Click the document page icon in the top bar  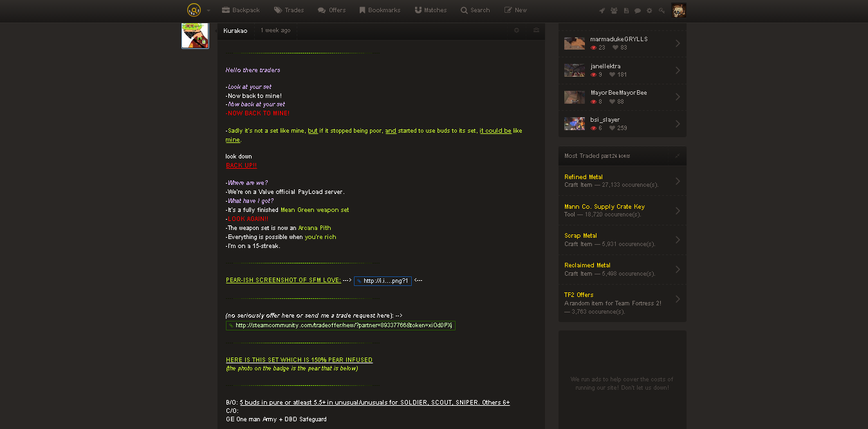(x=626, y=11)
